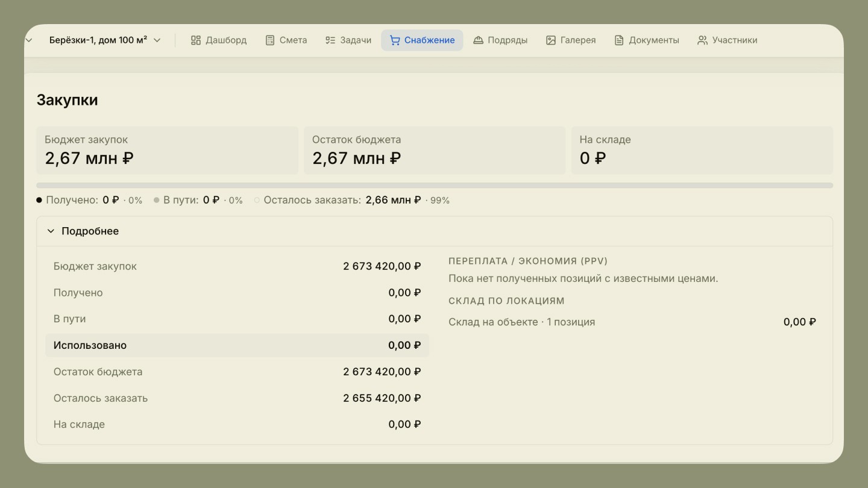Click the Подряды hard hat icon
The height and width of the screenshot is (488, 868).
(478, 40)
